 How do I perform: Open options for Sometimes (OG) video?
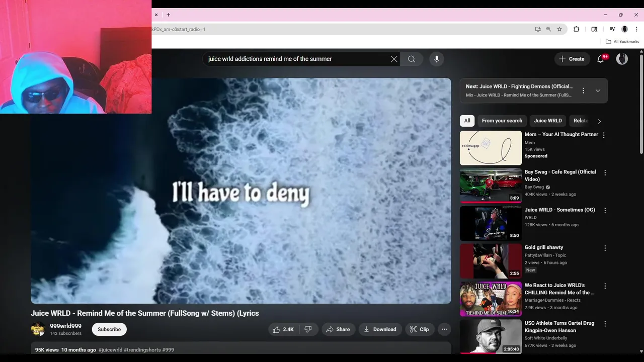(605, 210)
